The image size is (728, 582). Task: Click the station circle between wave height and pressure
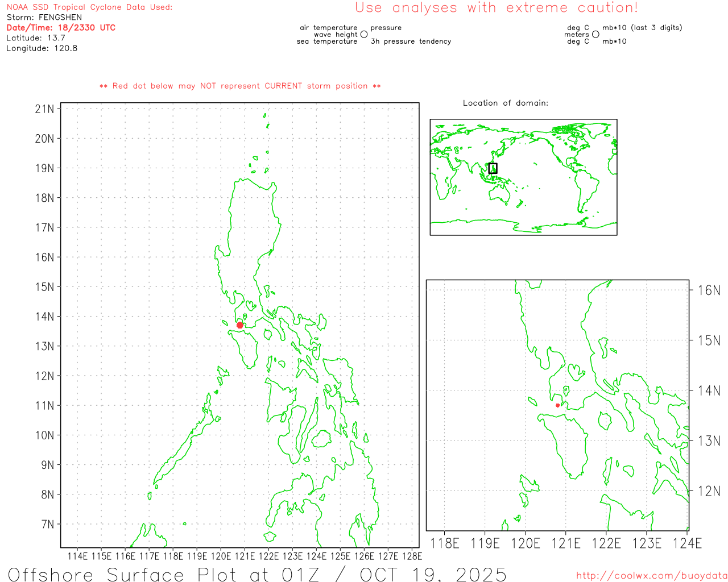coord(364,34)
